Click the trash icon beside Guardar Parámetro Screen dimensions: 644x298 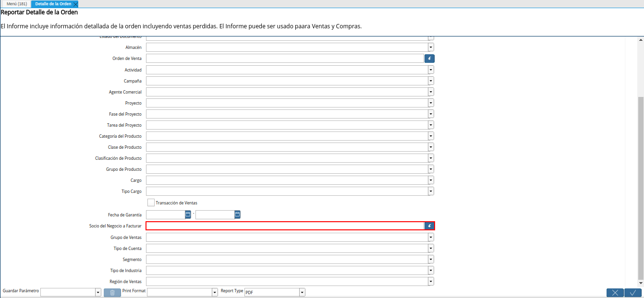click(112, 293)
